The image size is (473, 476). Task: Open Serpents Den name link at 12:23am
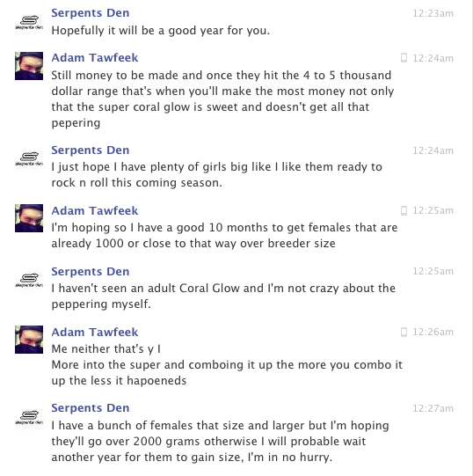90,13
